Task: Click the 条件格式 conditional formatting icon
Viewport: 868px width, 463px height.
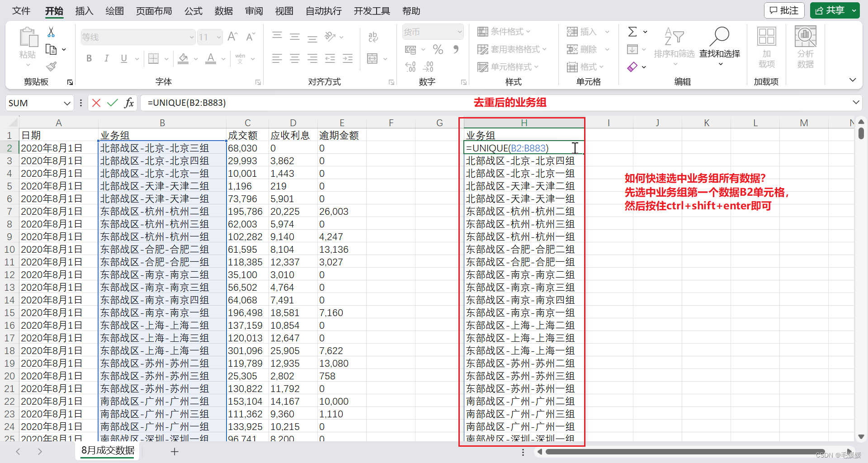Action: coord(483,31)
